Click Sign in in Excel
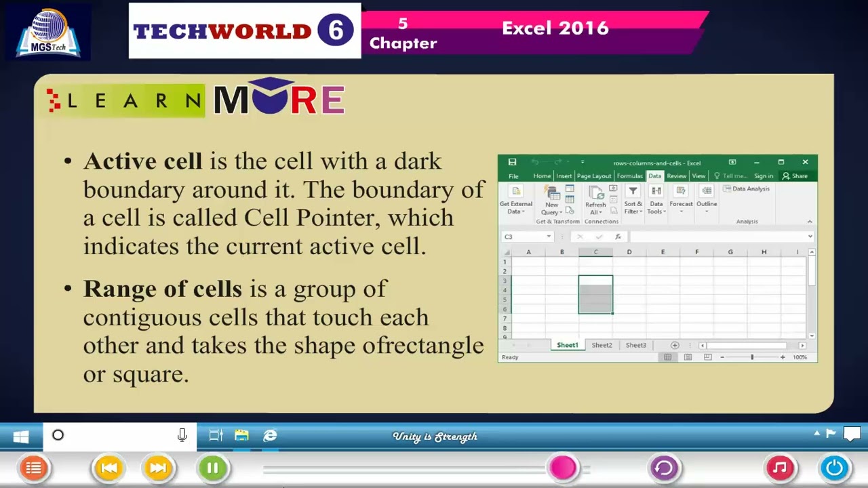Viewport: 868px width, 488px height. click(764, 176)
